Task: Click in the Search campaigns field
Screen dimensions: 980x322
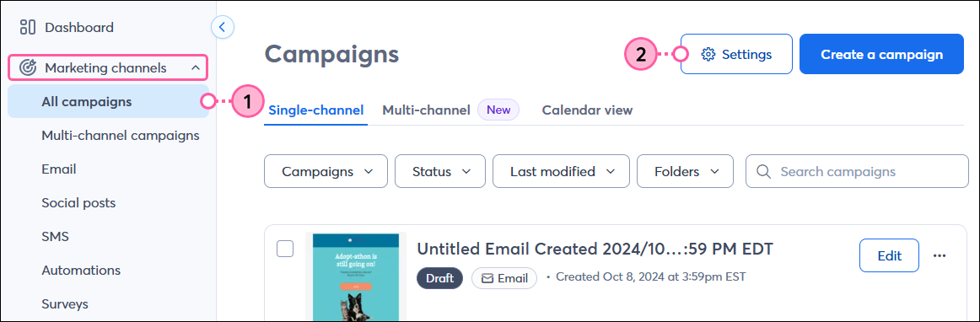Action: tap(857, 171)
